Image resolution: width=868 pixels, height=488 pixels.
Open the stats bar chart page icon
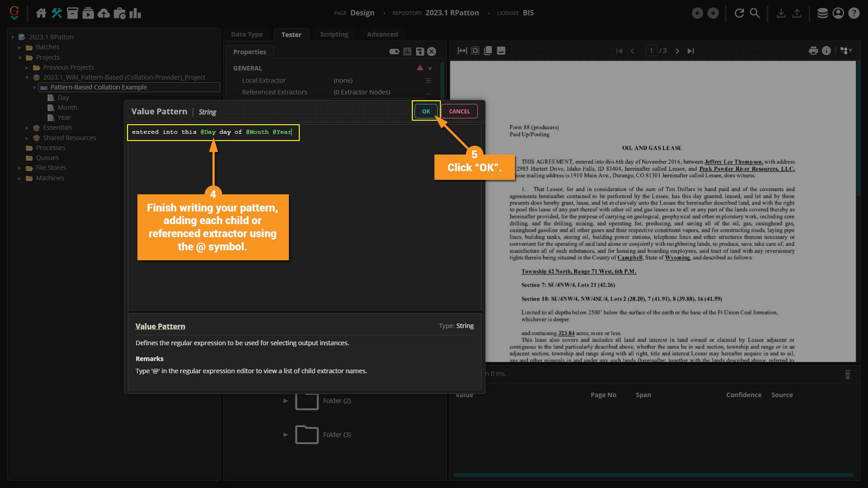(135, 13)
